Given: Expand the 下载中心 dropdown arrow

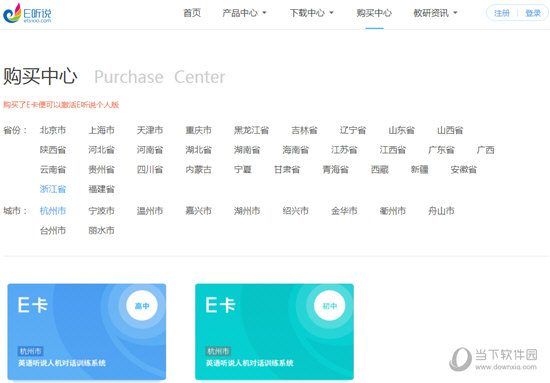Looking at the screenshot, I should pyautogui.click(x=331, y=13).
